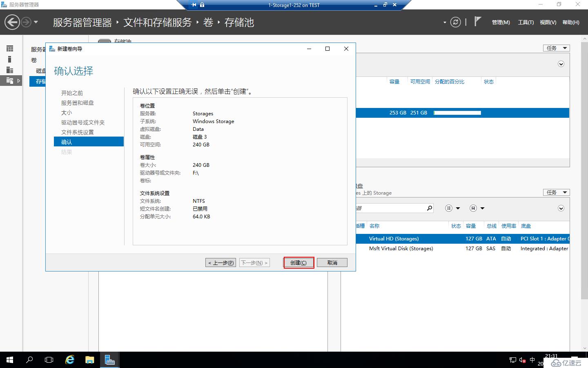The height and width of the screenshot is (368, 588).
Task: Click the forward navigation arrow
Action: pos(26,22)
